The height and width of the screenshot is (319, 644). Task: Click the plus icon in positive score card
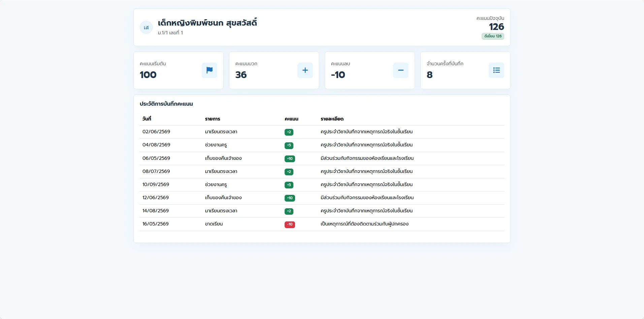click(x=305, y=70)
